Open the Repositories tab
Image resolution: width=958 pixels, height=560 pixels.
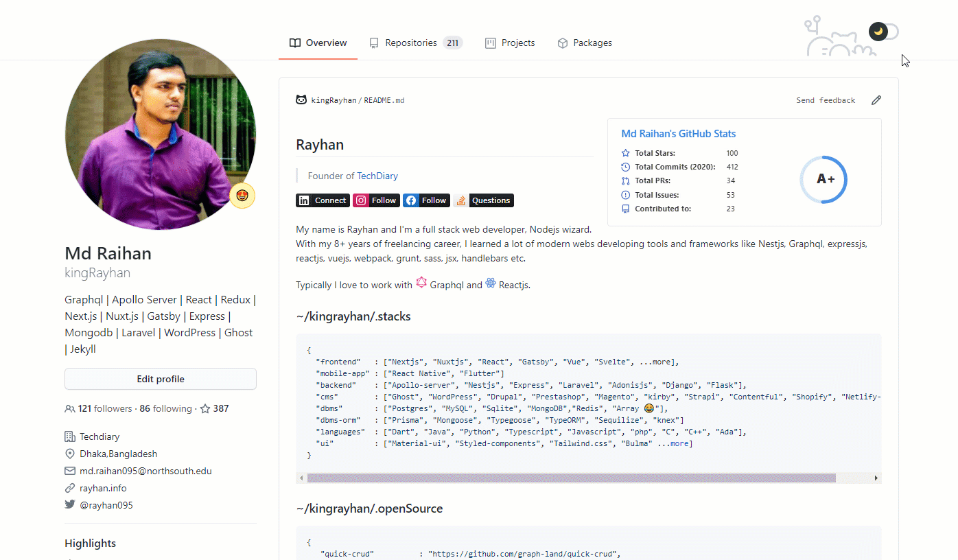tap(416, 43)
